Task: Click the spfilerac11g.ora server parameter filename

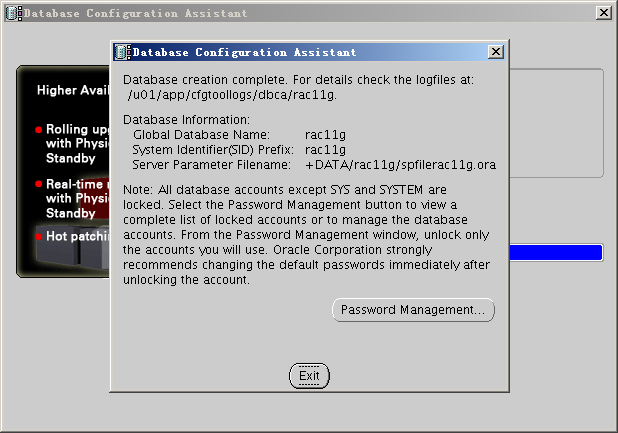Action: [400, 165]
